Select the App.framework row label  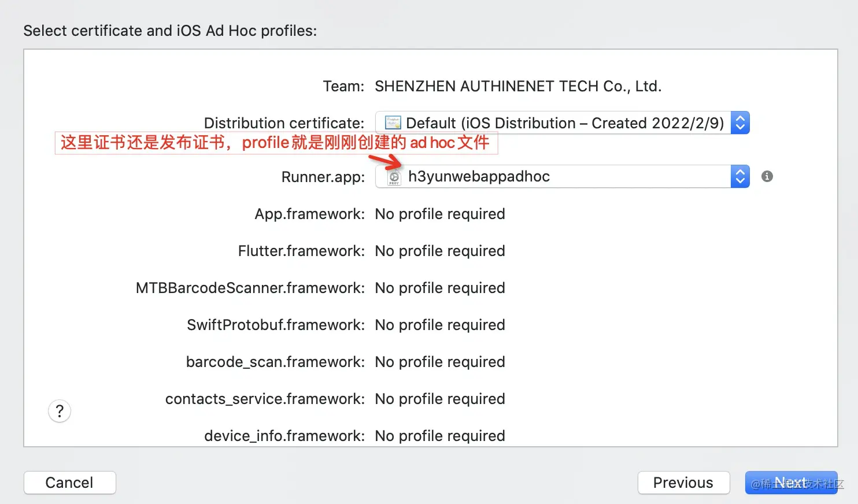[x=309, y=214]
